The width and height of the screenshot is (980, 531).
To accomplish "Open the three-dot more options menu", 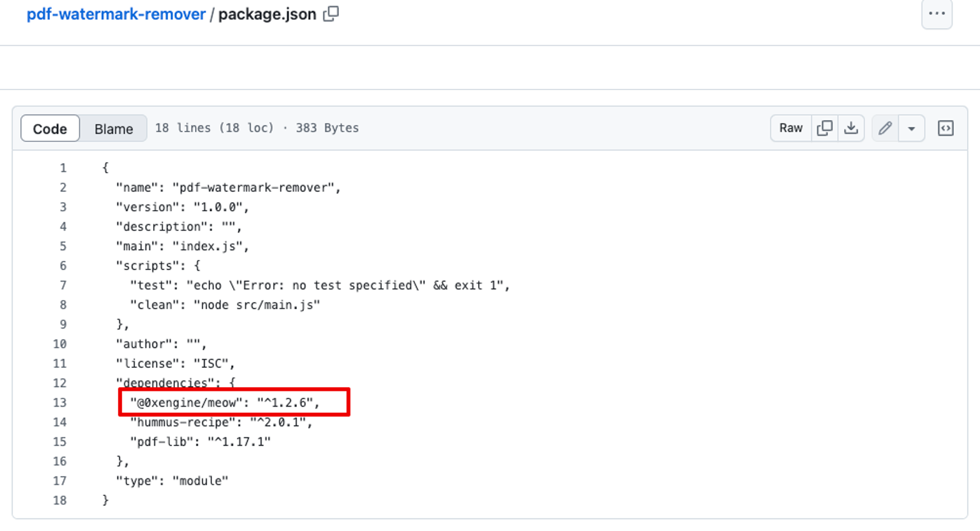I will (936, 14).
